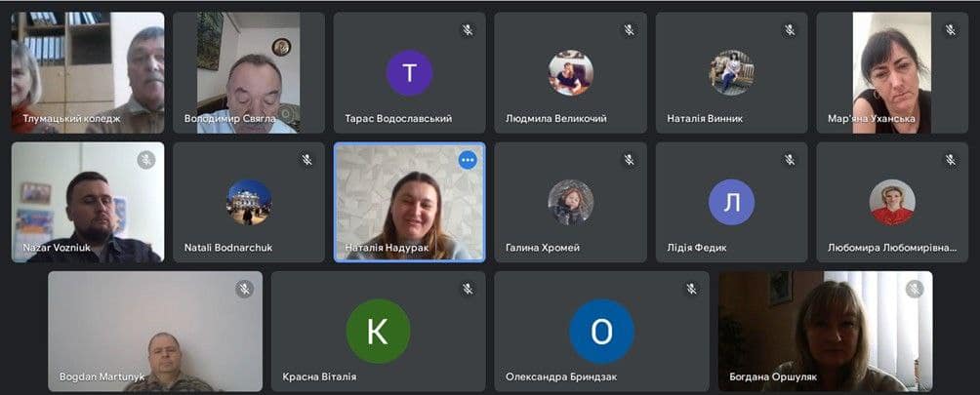This screenshot has height=395, width=980.
Task: Select the Тлумацький коледж video tile
Action: tap(88, 73)
